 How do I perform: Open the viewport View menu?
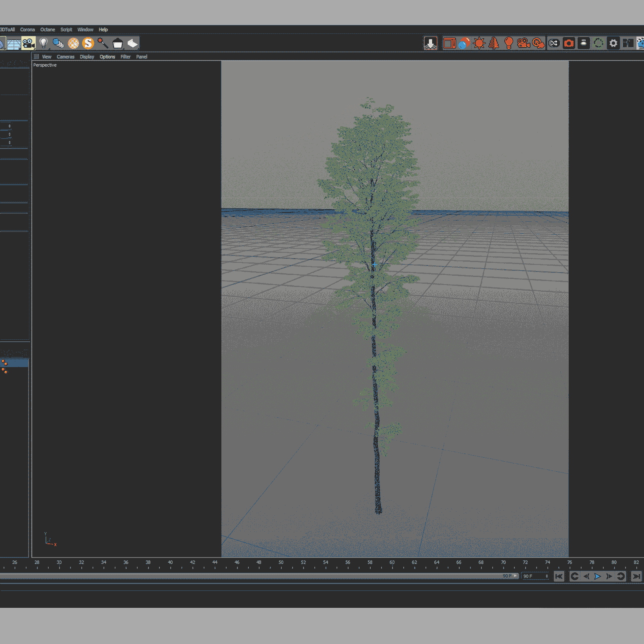(47, 57)
